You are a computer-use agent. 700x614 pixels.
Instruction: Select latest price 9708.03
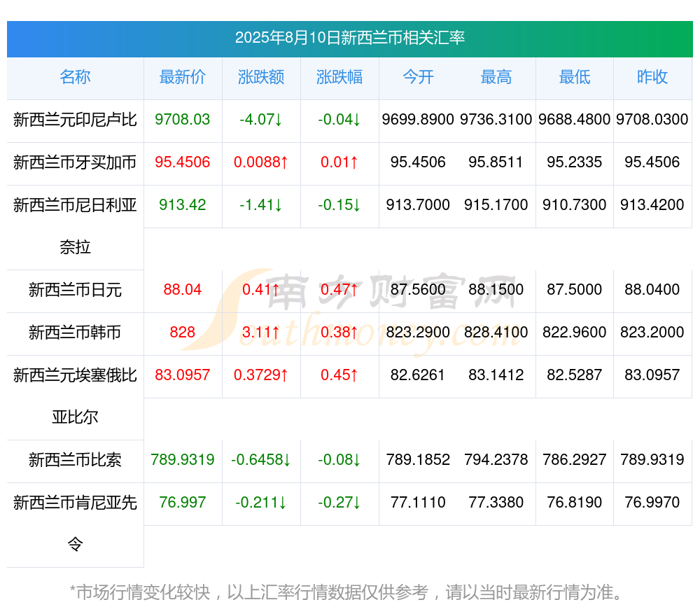click(183, 120)
